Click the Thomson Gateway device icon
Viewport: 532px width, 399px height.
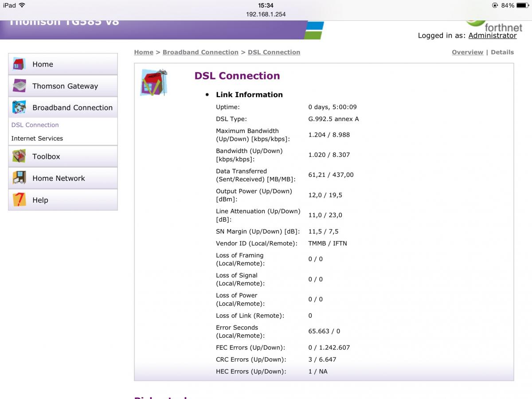pos(19,86)
